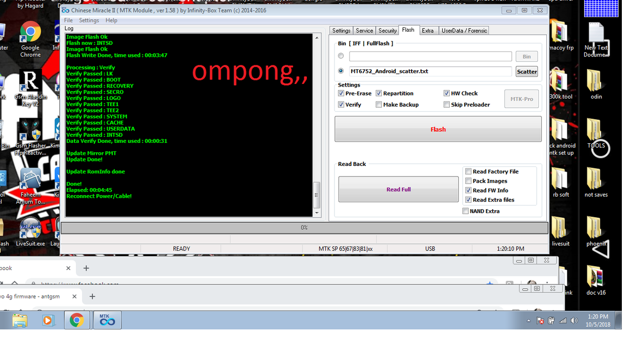The height and width of the screenshot is (362, 644).
Task: Open the media player taskbar icon
Action: [48, 320]
